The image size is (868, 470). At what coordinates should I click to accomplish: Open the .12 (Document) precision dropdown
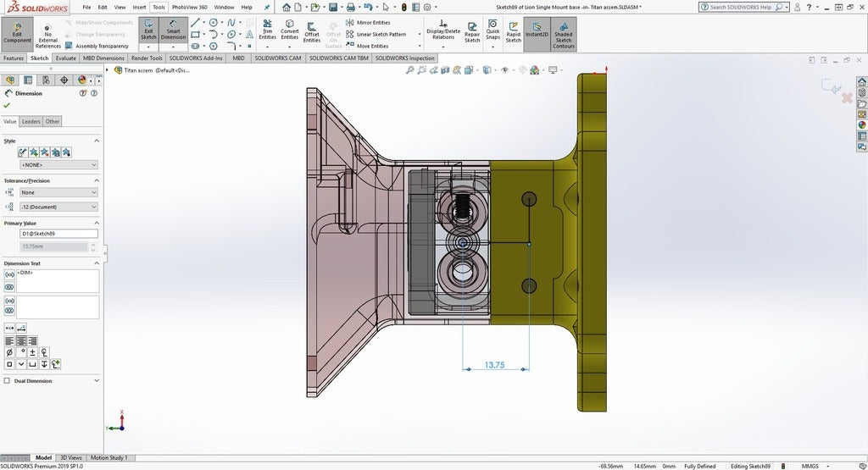click(58, 207)
